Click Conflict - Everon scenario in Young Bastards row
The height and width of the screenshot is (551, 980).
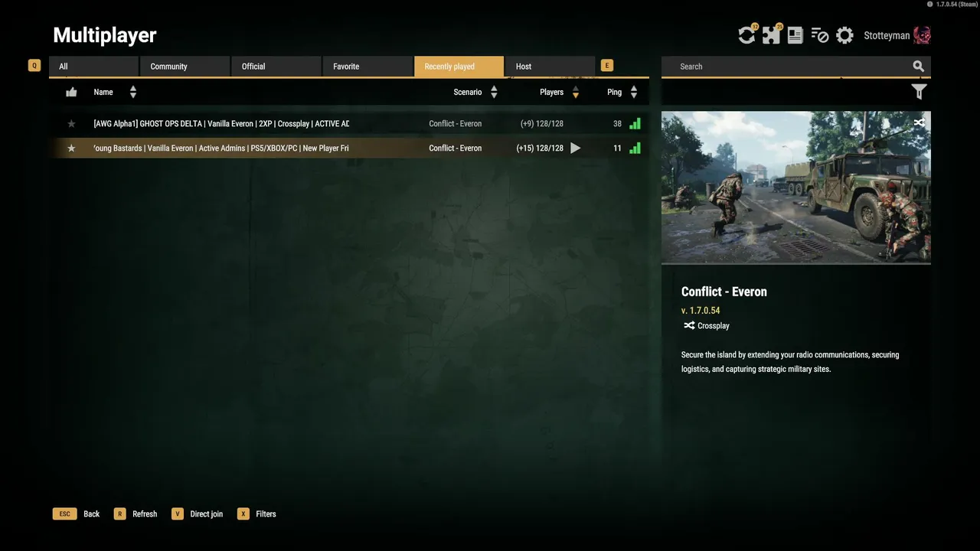(x=456, y=148)
